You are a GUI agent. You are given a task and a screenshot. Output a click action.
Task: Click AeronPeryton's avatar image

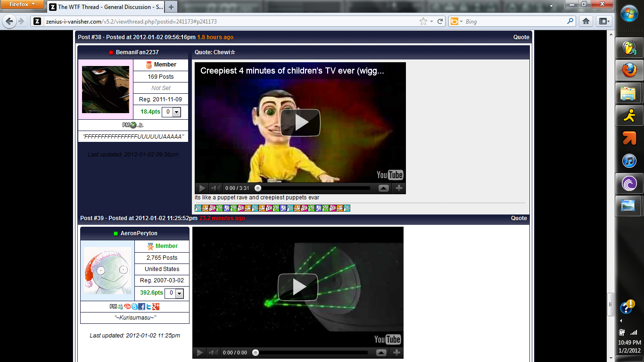pos(107,271)
